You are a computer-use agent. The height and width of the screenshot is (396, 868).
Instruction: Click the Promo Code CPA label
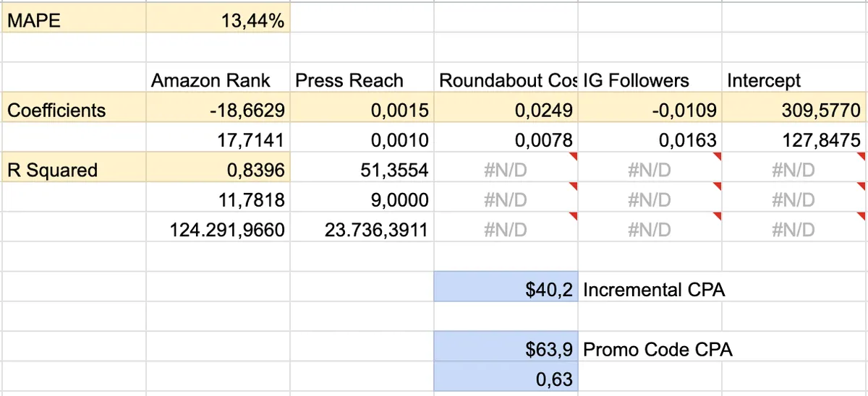[658, 350]
